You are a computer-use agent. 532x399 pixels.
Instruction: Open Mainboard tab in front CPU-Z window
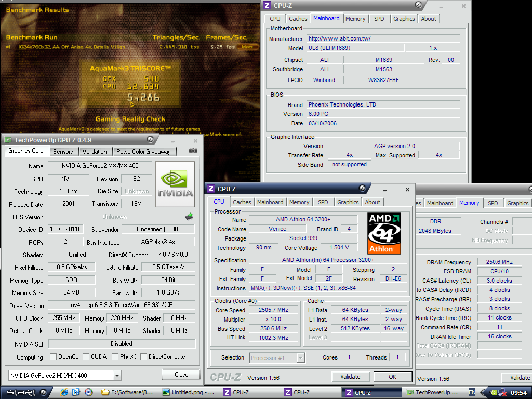(270, 202)
